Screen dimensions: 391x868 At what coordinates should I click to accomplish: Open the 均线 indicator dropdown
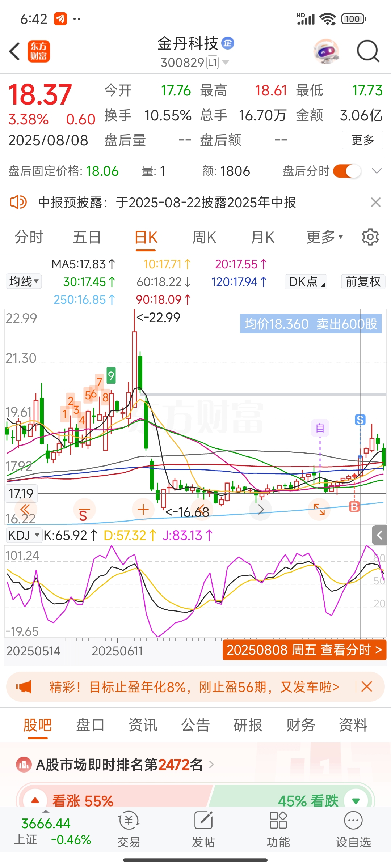(x=24, y=281)
